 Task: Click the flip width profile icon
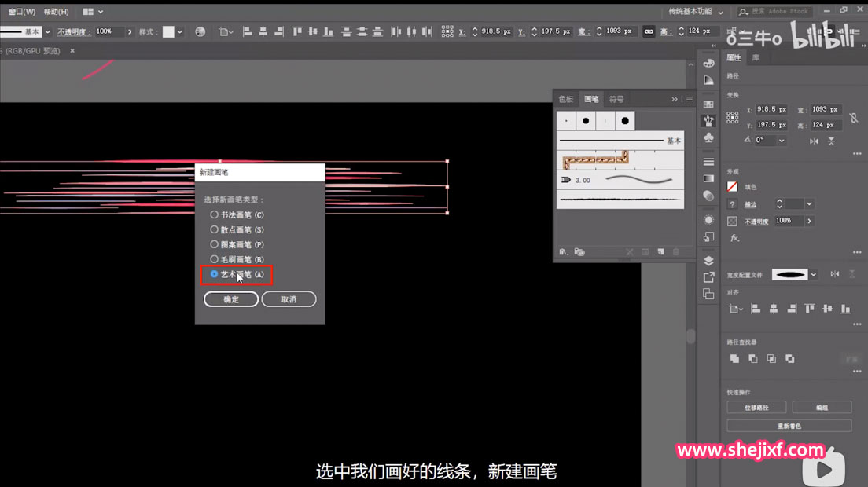(835, 274)
